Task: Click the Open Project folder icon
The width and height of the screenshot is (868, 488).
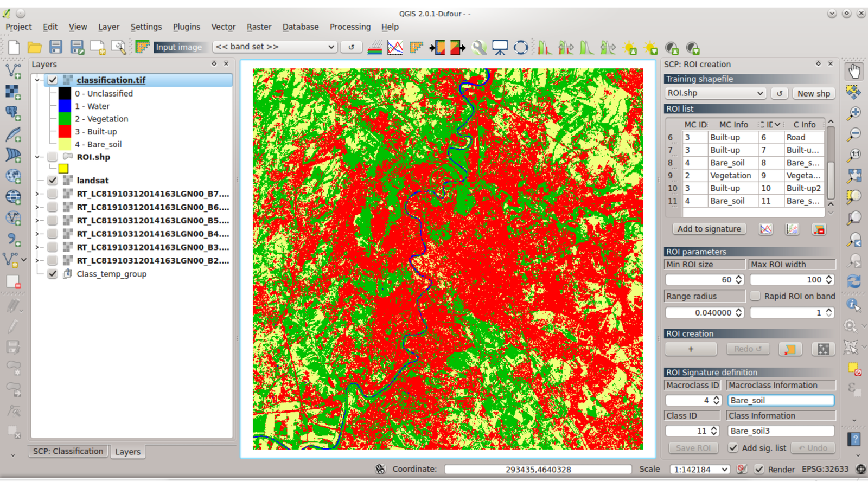Action: [35, 47]
